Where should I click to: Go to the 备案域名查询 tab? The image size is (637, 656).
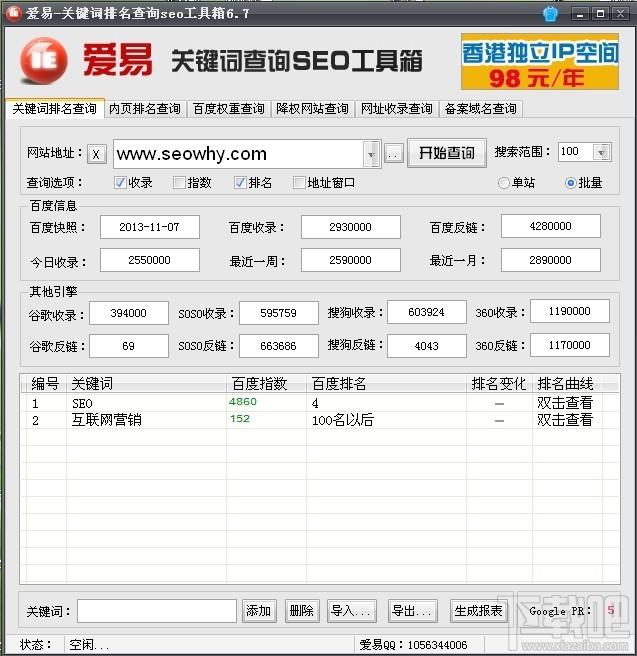point(481,109)
